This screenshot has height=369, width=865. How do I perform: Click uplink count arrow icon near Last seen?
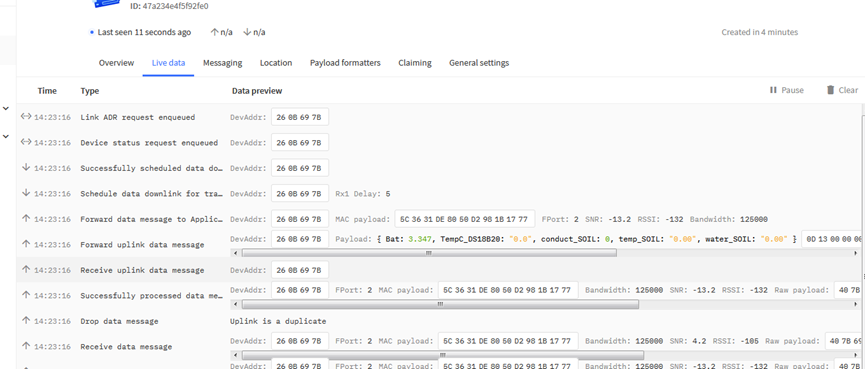tap(215, 32)
